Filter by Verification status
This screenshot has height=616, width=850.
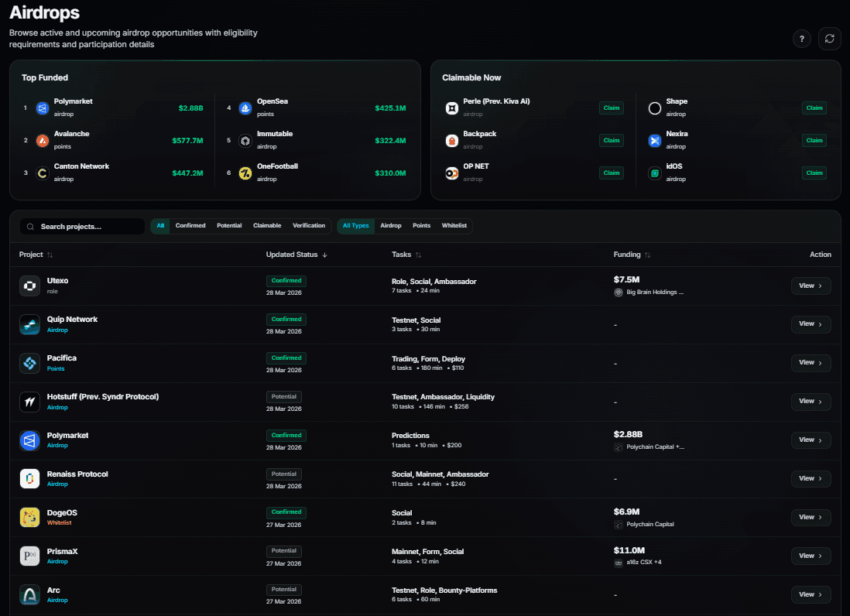[309, 226]
